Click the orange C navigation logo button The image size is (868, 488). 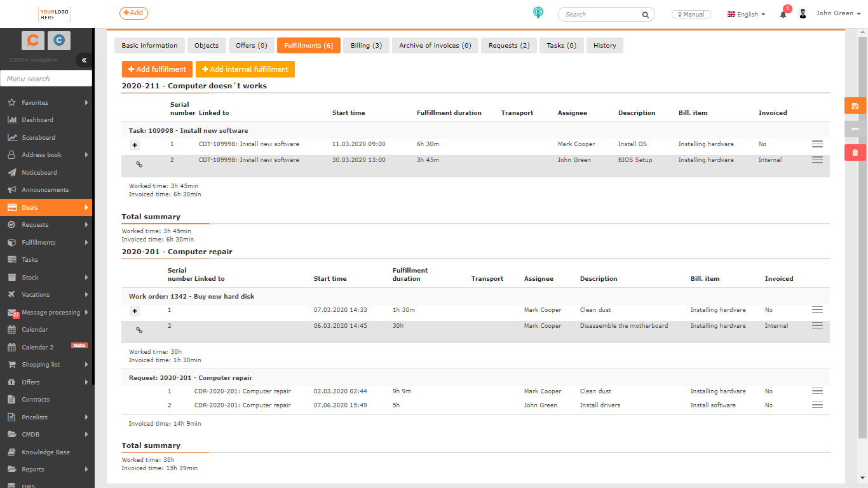tap(33, 40)
